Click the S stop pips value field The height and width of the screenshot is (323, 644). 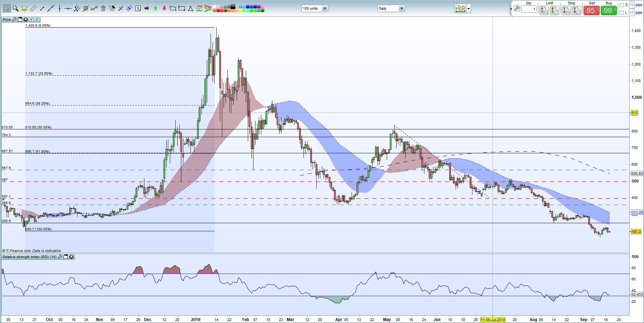pyautogui.click(x=632, y=5)
